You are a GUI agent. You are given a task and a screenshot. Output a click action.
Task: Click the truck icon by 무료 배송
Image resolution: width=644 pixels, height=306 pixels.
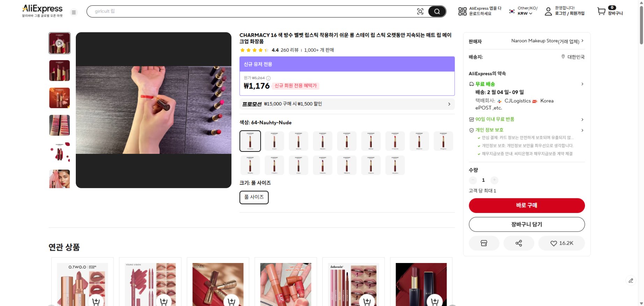tap(471, 84)
